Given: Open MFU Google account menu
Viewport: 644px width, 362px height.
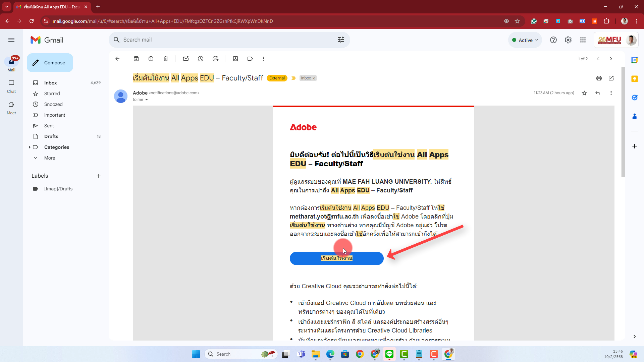Looking at the screenshot, I should [x=616, y=40].
